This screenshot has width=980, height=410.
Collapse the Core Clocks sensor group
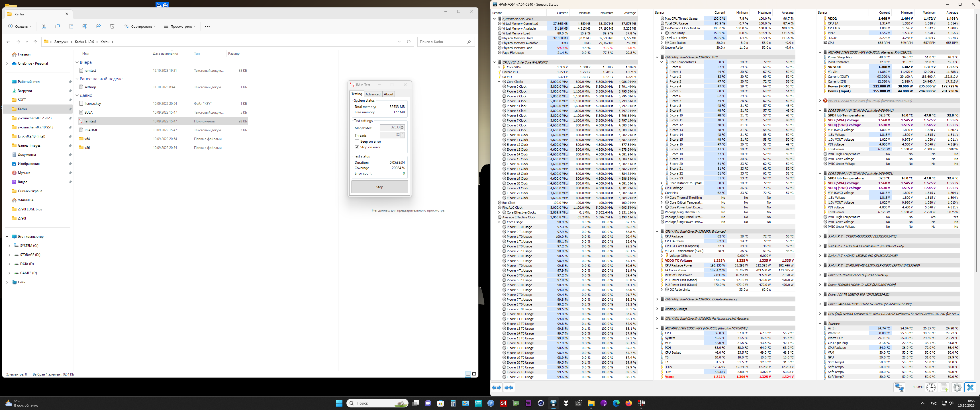tap(499, 82)
